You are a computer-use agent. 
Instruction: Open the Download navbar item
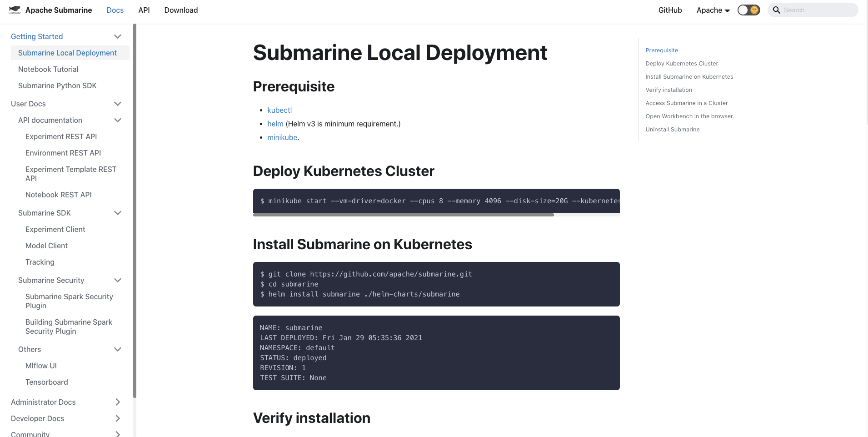pyautogui.click(x=181, y=10)
